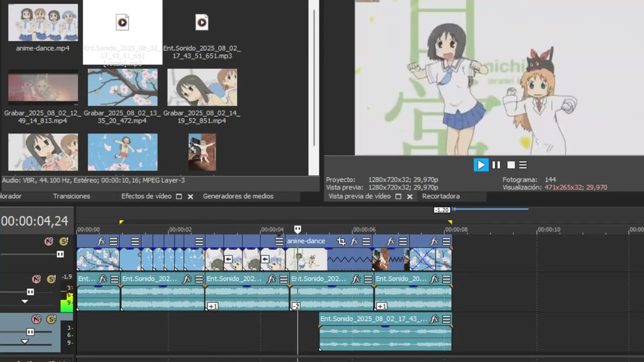Open the preview transport options menu
The width and height of the screenshot is (644, 362).
click(x=523, y=165)
